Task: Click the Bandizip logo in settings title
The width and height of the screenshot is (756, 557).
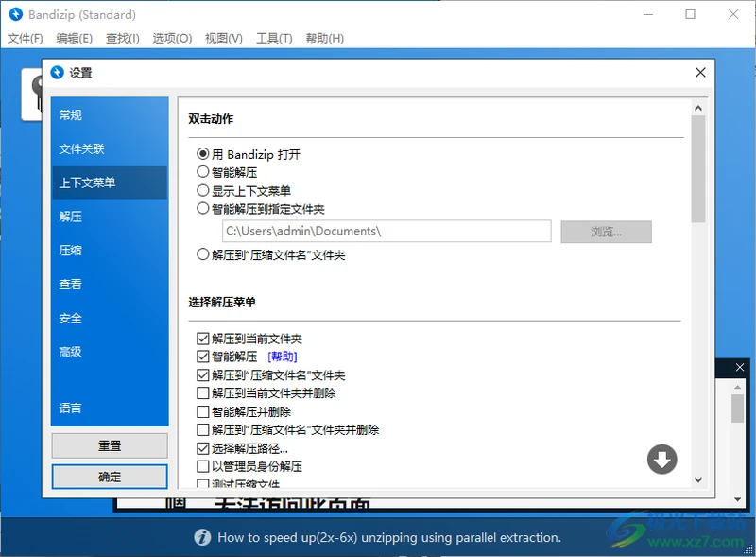Action: [57, 73]
